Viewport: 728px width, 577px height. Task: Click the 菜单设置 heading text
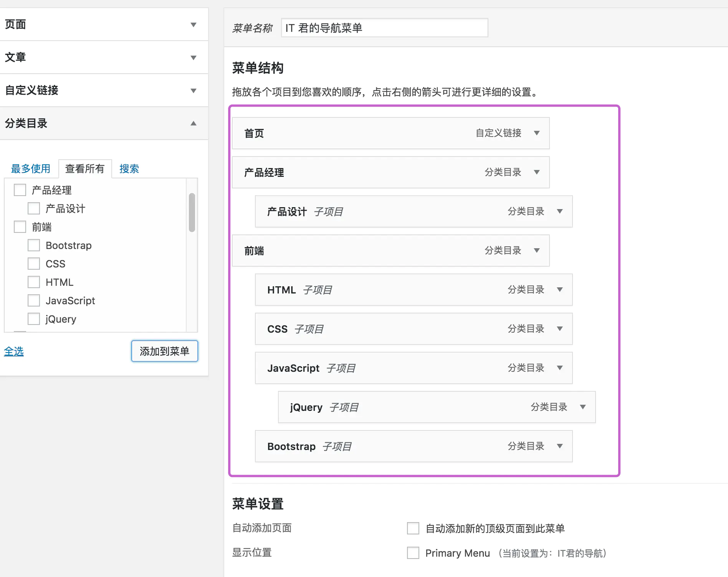(x=258, y=504)
